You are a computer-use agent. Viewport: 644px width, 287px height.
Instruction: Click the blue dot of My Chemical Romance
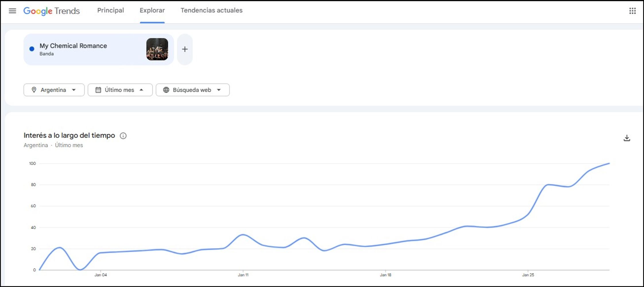tap(32, 49)
